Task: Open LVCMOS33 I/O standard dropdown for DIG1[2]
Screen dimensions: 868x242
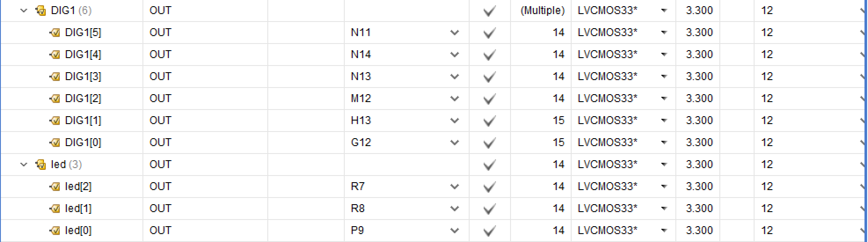Action: [664, 99]
